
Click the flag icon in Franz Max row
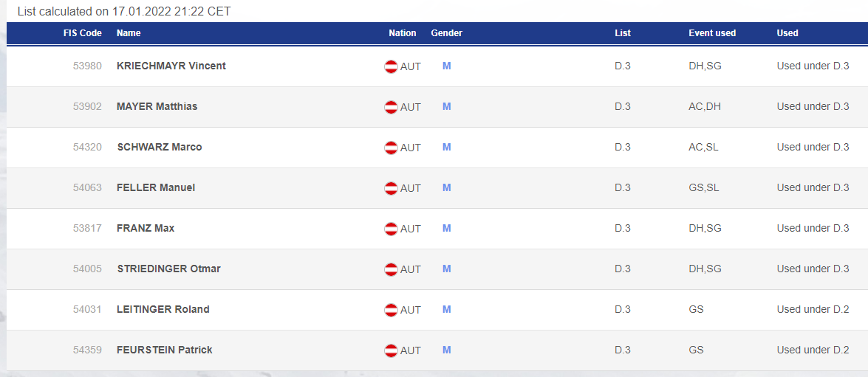tap(391, 229)
